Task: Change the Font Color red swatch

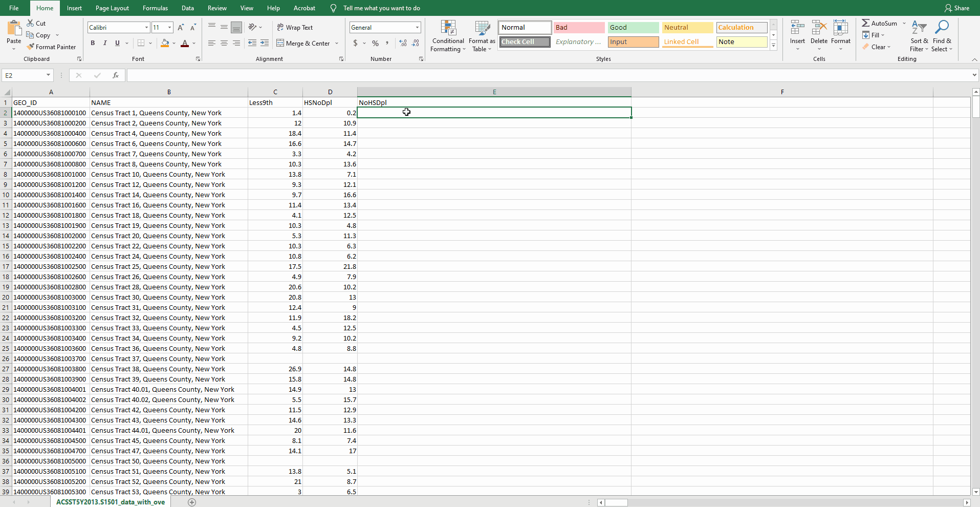Action: pos(185,44)
